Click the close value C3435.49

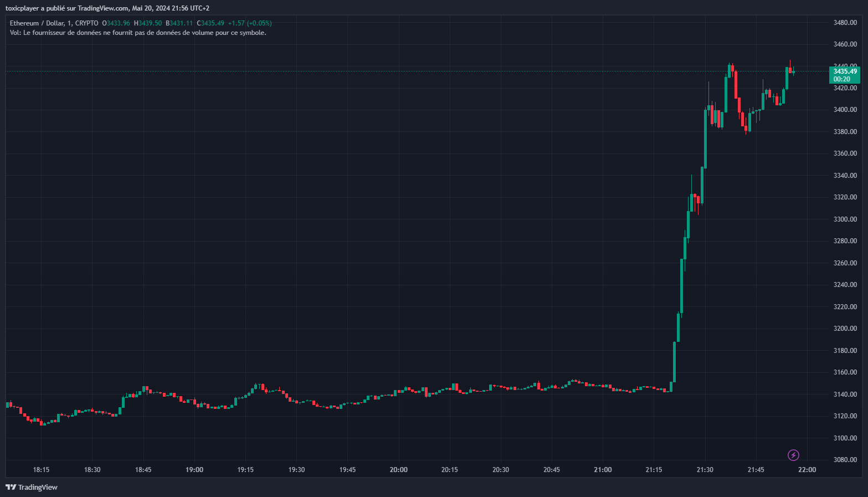(210, 23)
